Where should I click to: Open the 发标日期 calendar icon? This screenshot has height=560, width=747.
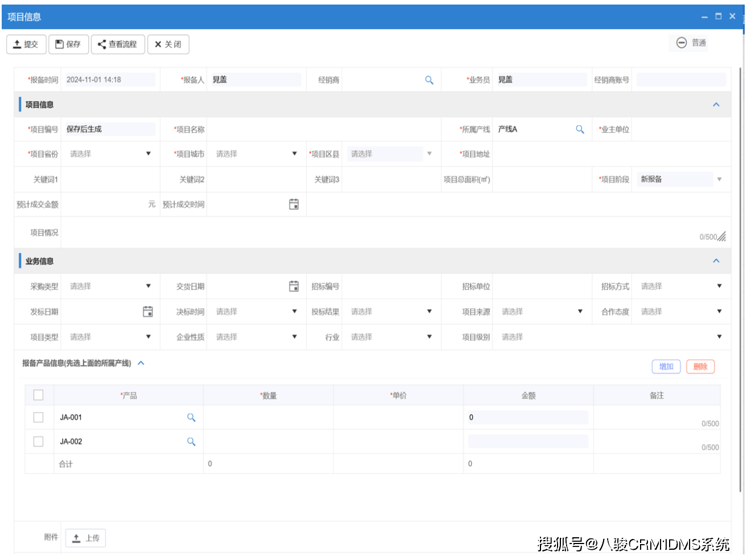tap(147, 311)
